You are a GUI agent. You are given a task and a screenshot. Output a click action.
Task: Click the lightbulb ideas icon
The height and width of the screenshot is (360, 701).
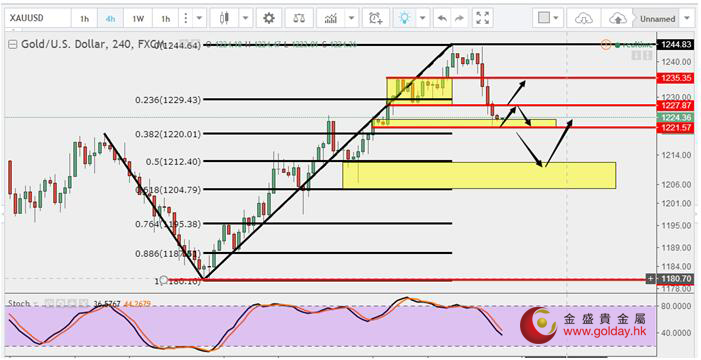(x=405, y=18)
